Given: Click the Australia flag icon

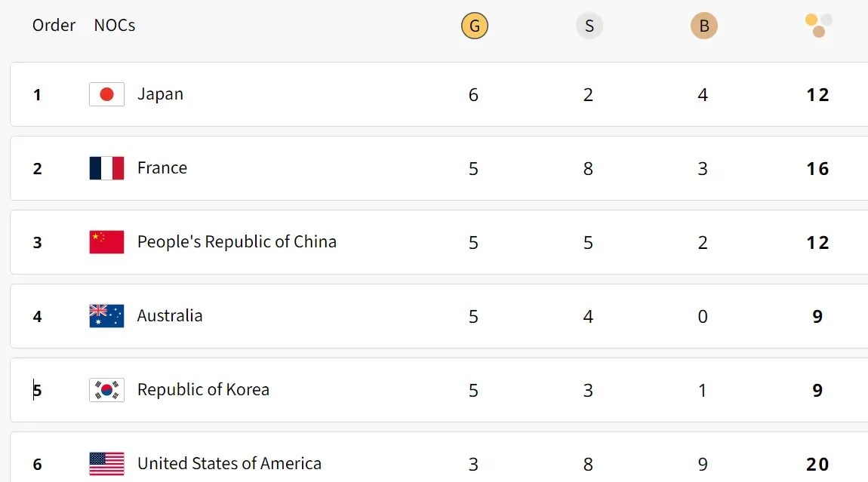Looking at the screenshot, I should point(106,316).
